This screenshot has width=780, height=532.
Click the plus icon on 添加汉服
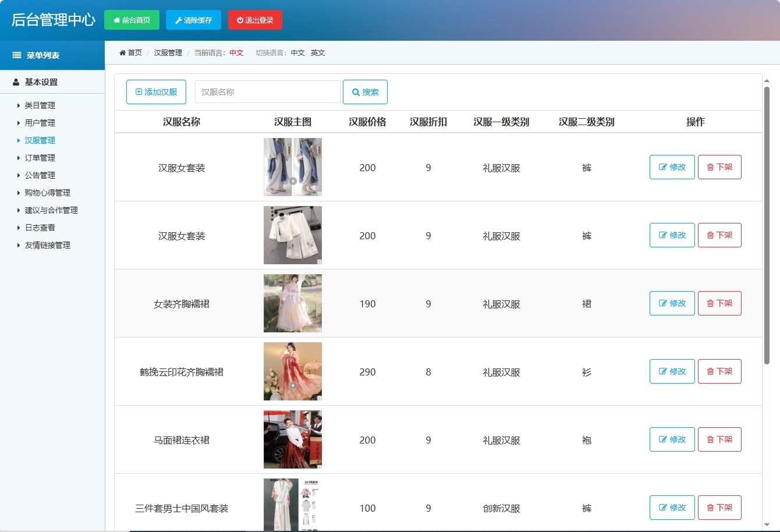point(138,91)
